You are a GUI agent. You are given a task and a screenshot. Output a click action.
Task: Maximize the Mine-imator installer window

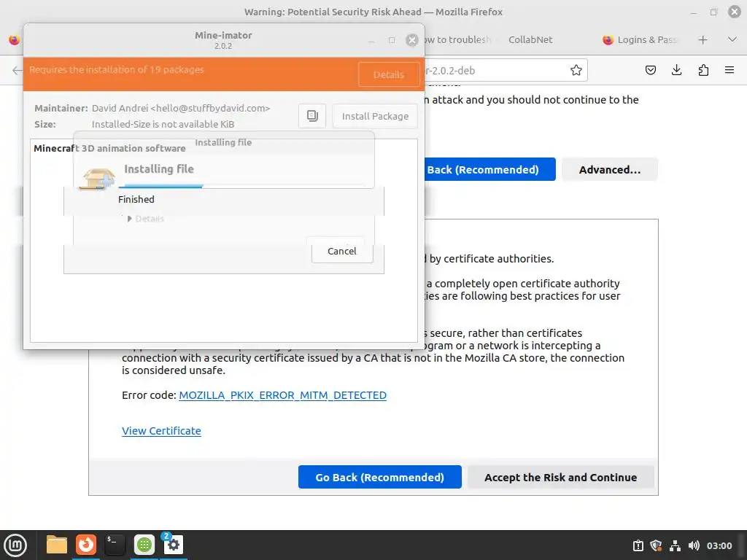tap(392, 41)
